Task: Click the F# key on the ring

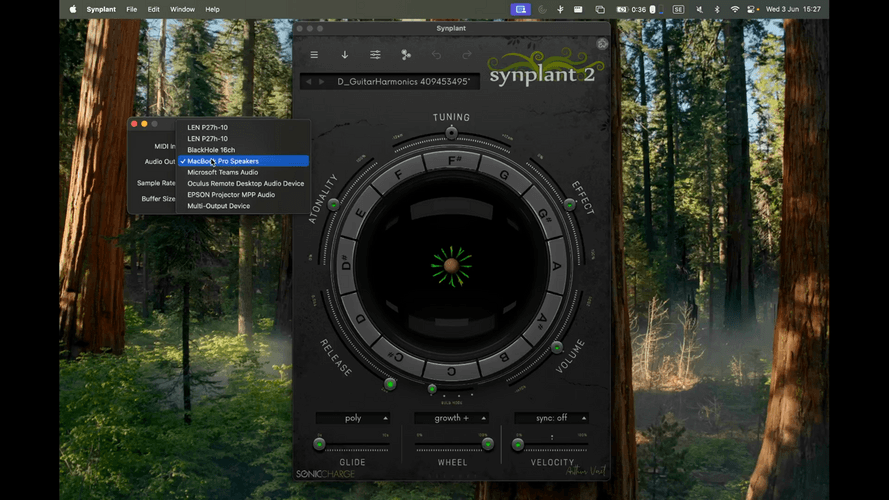Action: click(x=454, y=161)
